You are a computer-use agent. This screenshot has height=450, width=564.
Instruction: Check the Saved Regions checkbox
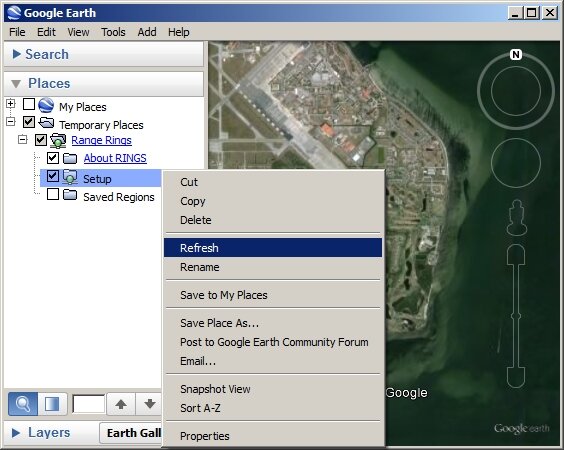coord(53,194)
